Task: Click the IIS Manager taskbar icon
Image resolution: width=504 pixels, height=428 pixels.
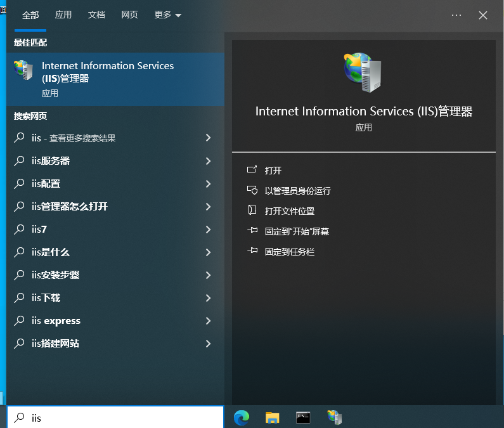Action: tap(334, 417)
